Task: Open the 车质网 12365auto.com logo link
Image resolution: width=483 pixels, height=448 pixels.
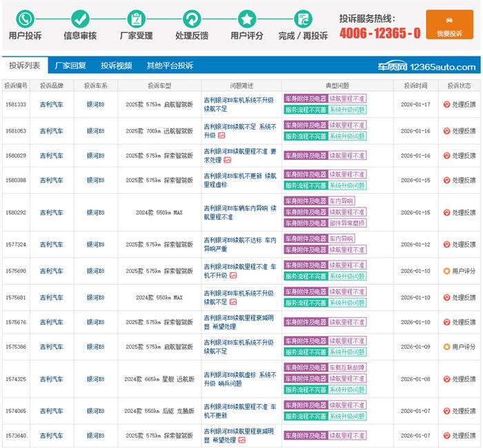Action: [435, 67]
